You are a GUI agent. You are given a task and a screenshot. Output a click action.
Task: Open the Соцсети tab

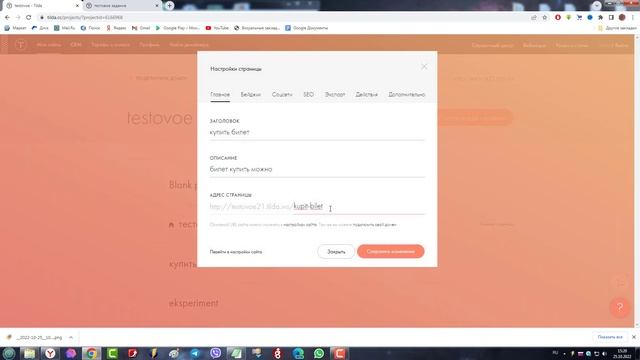[x=282, y=95]
